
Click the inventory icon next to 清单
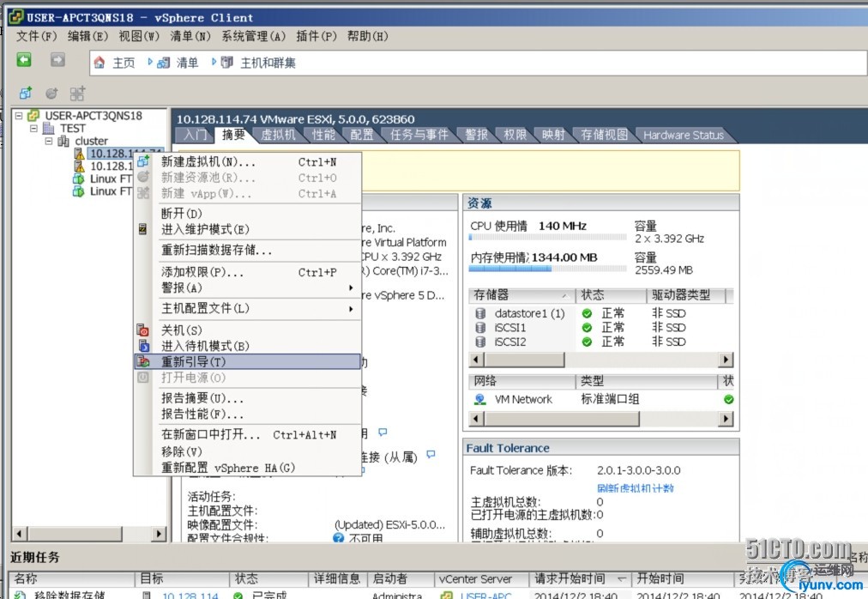[x=163, y=63]
